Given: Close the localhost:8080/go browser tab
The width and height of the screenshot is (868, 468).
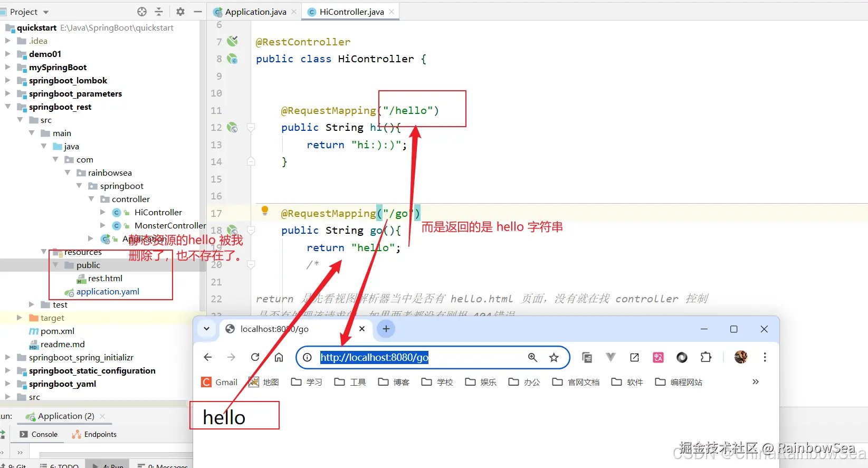Looking at the screenshot, I should coord(362,329).
